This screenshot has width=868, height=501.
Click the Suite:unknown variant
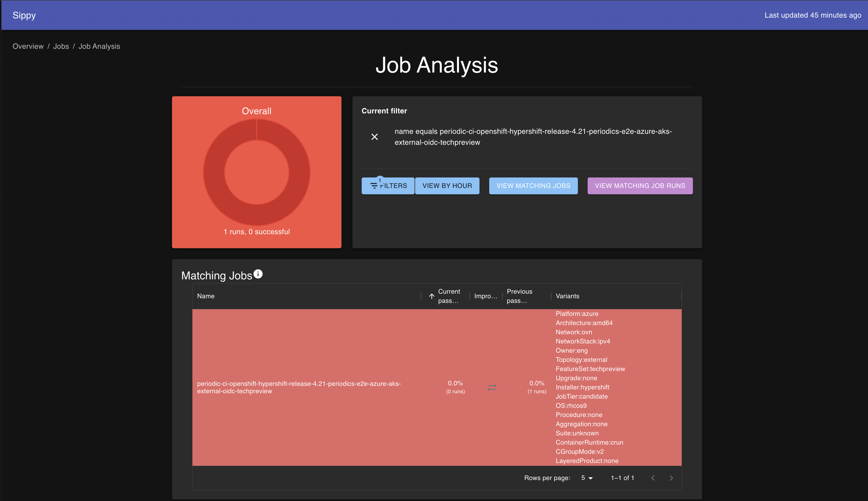click(577, 433)
